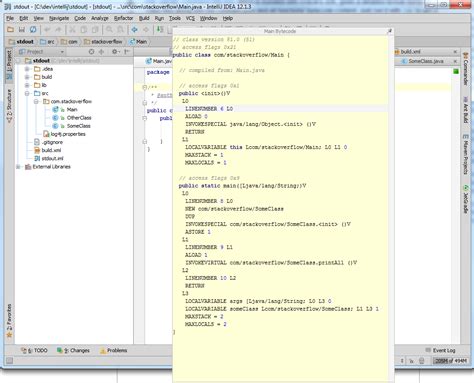Screen dimensions: 474x383
Task: Select build.xml in project tree
Action: tap(51, 150)
